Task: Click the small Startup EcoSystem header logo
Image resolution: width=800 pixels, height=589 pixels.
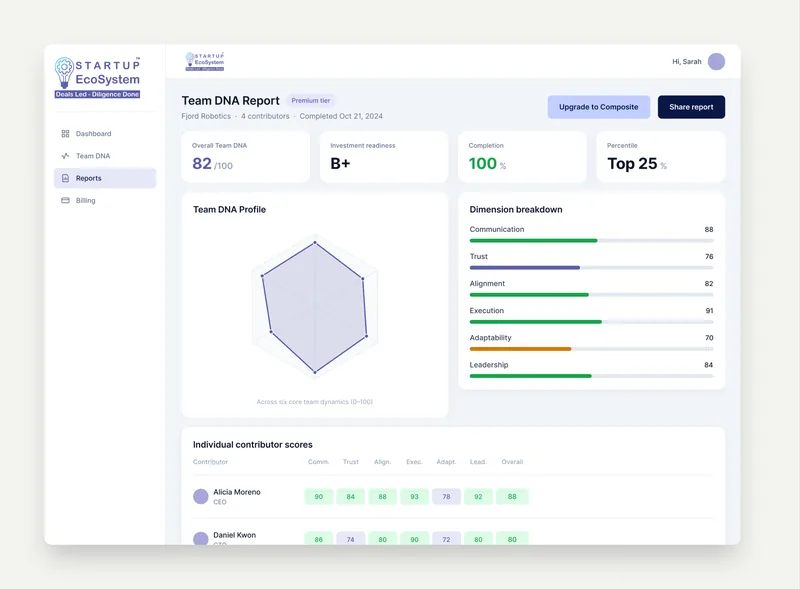Action: click(x=205, y=61)
